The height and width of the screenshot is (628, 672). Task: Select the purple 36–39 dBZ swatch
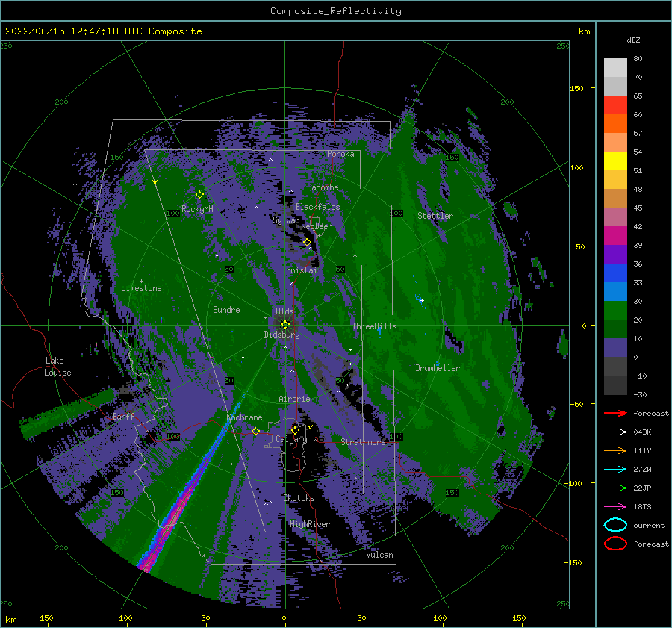[615, 254]
